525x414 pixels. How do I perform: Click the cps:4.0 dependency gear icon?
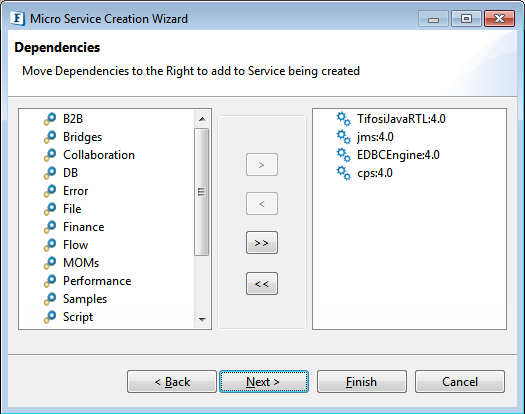(344, 173)
